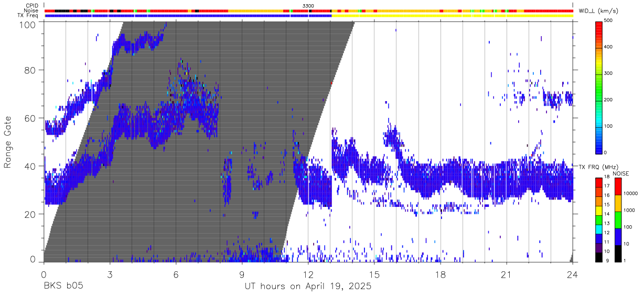Click the 'Noise' row label at top left
Image resolution: width=644 pixels, height=297 pixels.
[32, 10]
